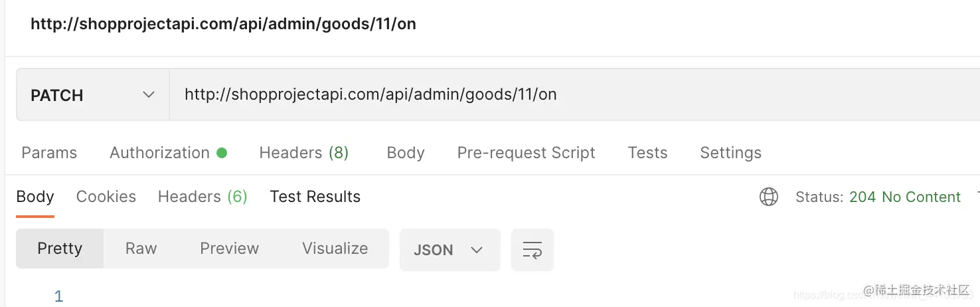Open the Settings tab

[730, 153]
